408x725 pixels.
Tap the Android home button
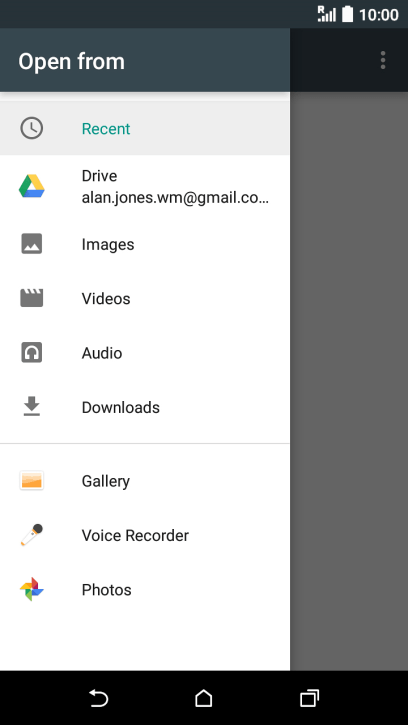(204, 698)
